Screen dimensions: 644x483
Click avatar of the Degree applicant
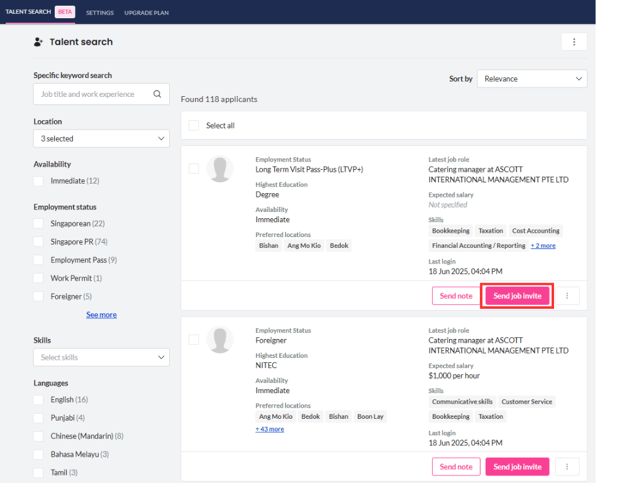click(x=220, y=169)
